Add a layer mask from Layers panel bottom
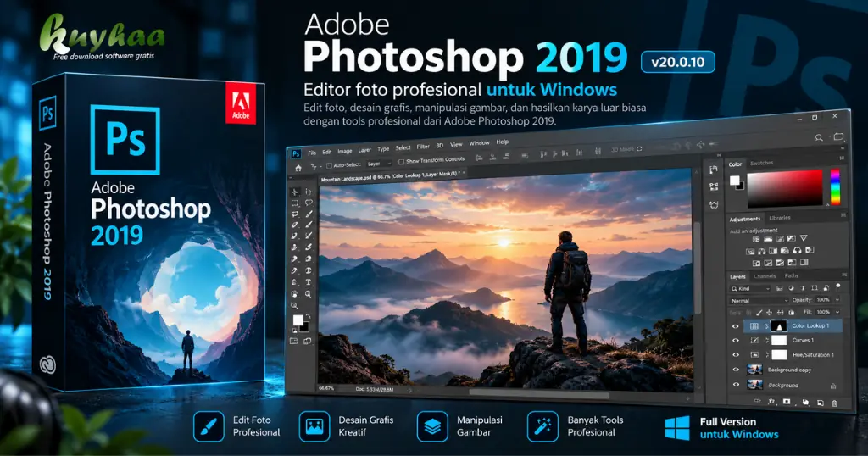This screenshot has height=456, width=868. tap(787, 401)
